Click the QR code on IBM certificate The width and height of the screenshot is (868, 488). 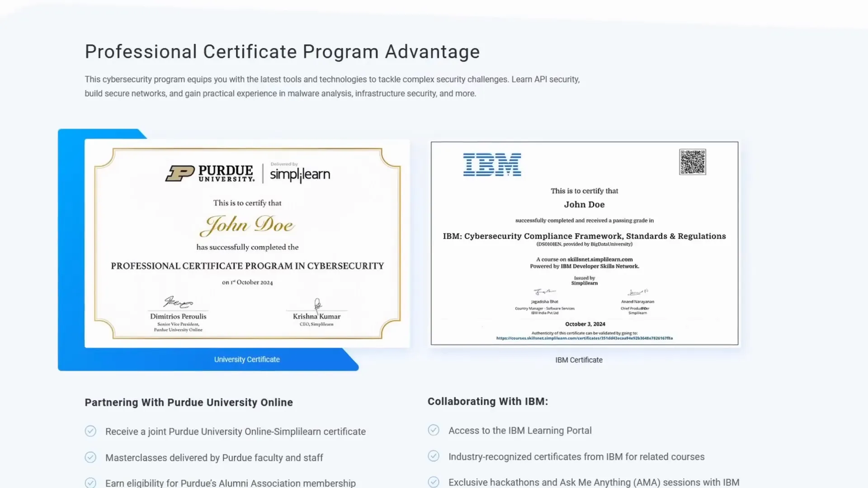tap(692, 162)
